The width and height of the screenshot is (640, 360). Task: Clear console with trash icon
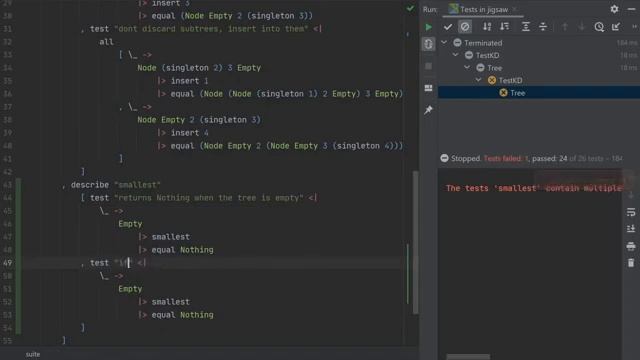click(631, 263)
